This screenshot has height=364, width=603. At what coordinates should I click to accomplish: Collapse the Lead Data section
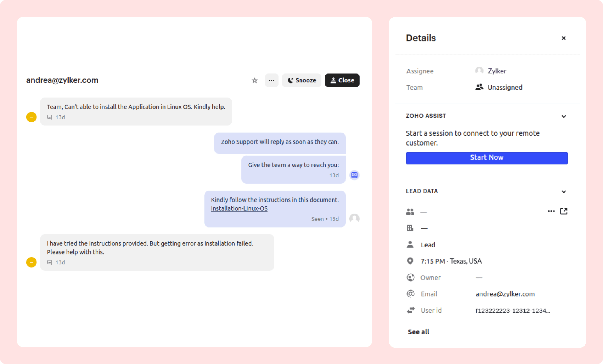(x=564, y=191)
